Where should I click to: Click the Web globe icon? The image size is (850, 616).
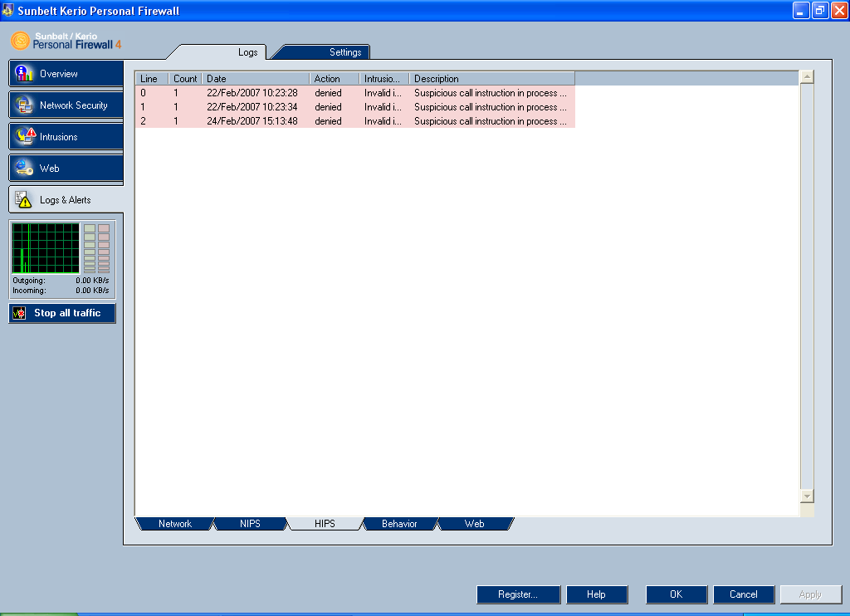click(25, 169)
